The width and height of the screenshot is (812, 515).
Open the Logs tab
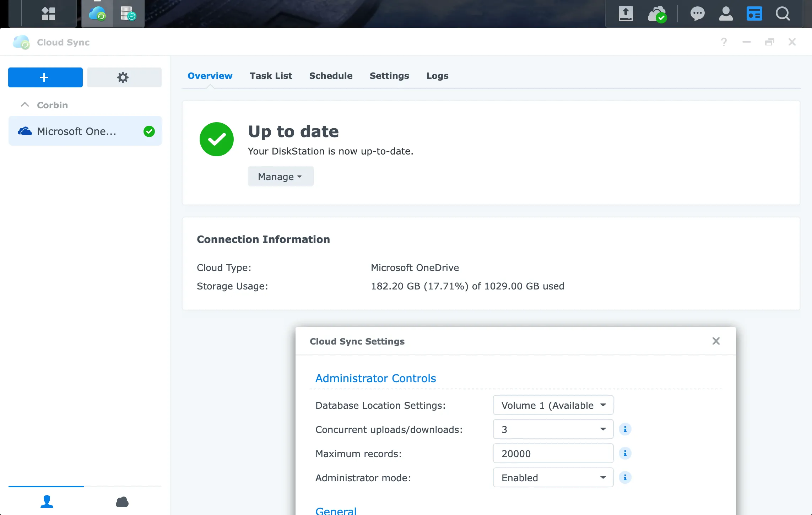pyautogui.click(x=437, y=76)
